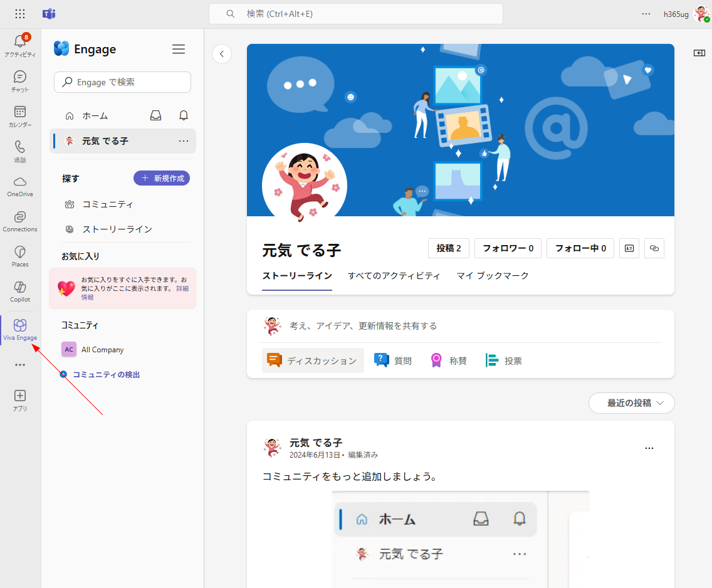
Task: Open Activity notifications in Teams rail
Action: 20,45
